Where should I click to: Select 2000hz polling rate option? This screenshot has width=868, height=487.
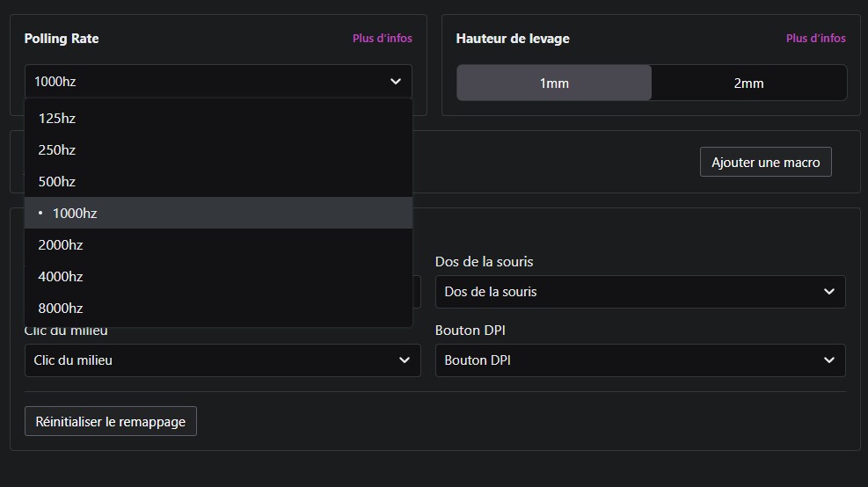(218, 244)
